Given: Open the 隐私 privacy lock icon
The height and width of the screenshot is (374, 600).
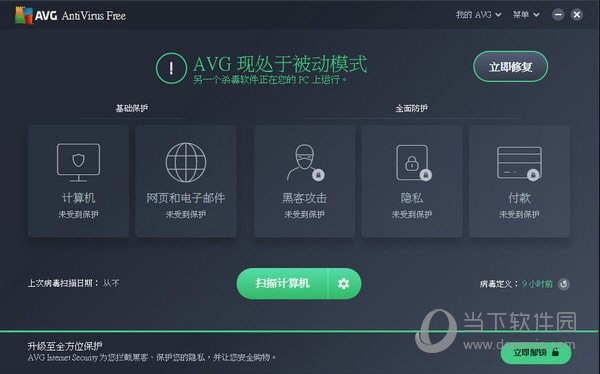Looking at the screenshot, I should 413,163.
